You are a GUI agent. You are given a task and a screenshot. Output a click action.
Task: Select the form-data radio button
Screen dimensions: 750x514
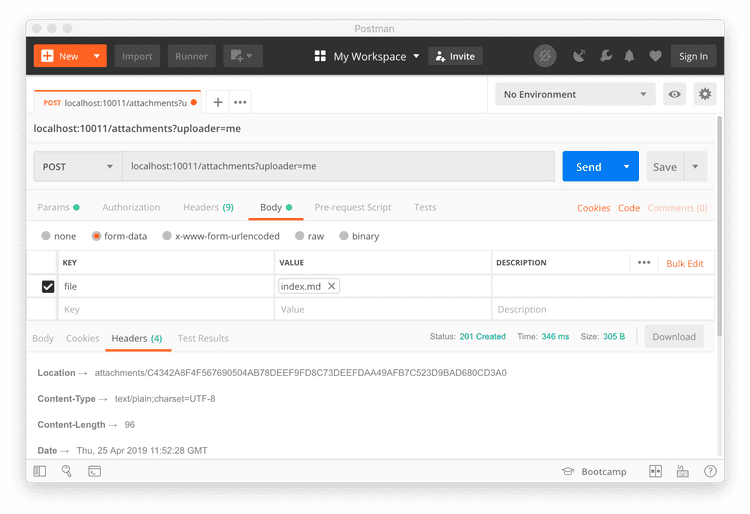(x=96, y=236)
